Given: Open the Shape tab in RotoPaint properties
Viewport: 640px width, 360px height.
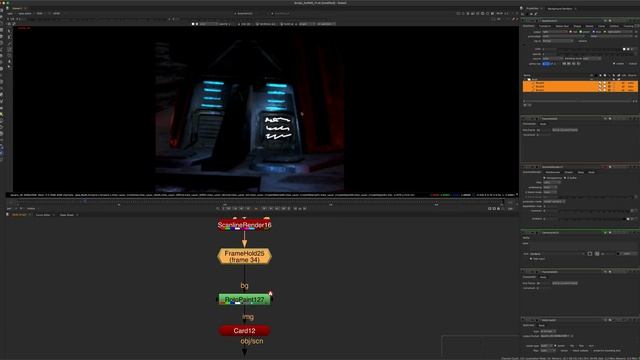Looking at the screenshot, I should click(577, 26).
